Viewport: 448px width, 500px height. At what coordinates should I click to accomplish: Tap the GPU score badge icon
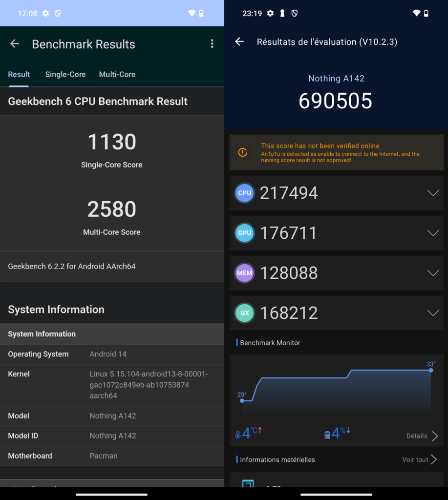tap(244, 233)
